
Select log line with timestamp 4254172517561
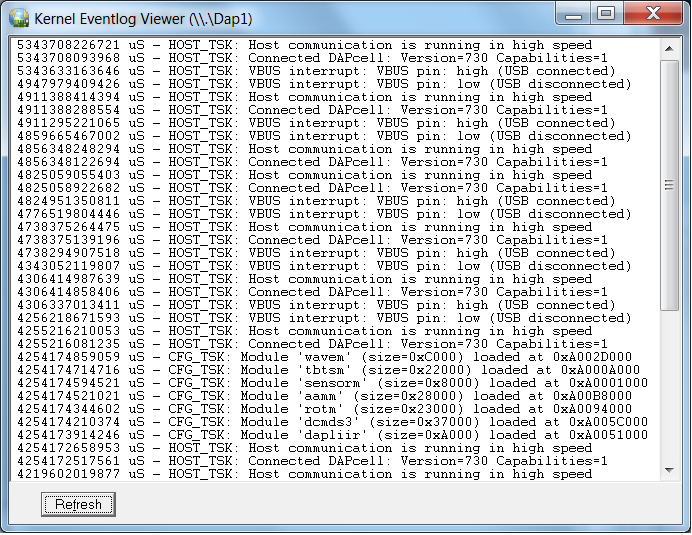point(312,461)
